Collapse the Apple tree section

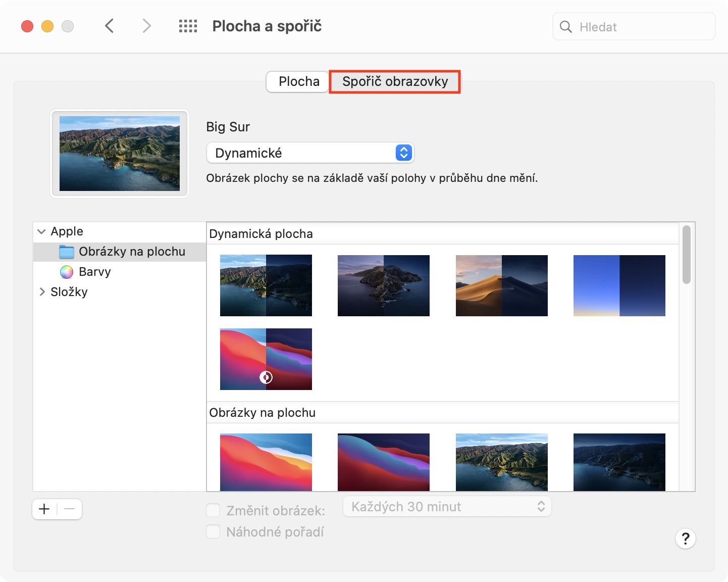(x=41, y=231)
